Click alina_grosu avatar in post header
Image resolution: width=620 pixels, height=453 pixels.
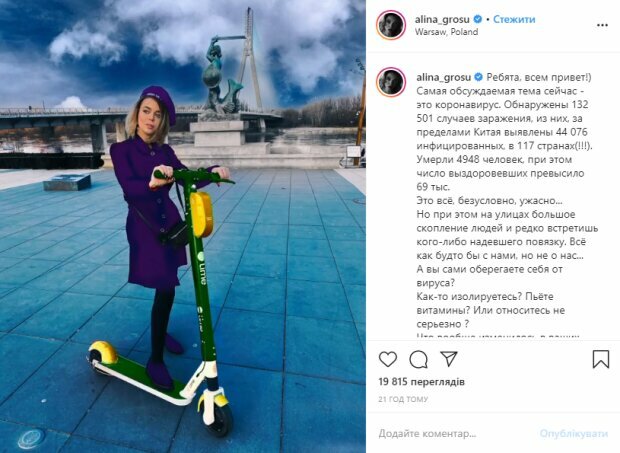(x=391, y=25)
